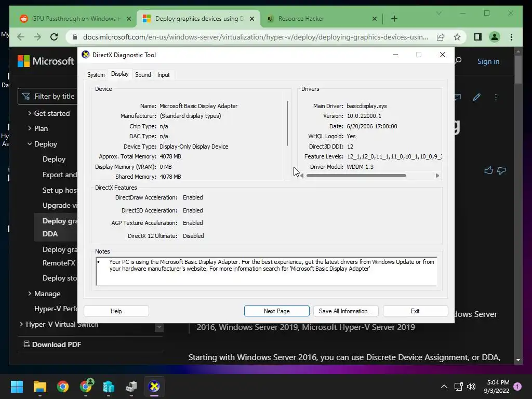Click the Next Page button
Image resolution: width=532 pixels, height=399 pixels.
coord(276,311)
